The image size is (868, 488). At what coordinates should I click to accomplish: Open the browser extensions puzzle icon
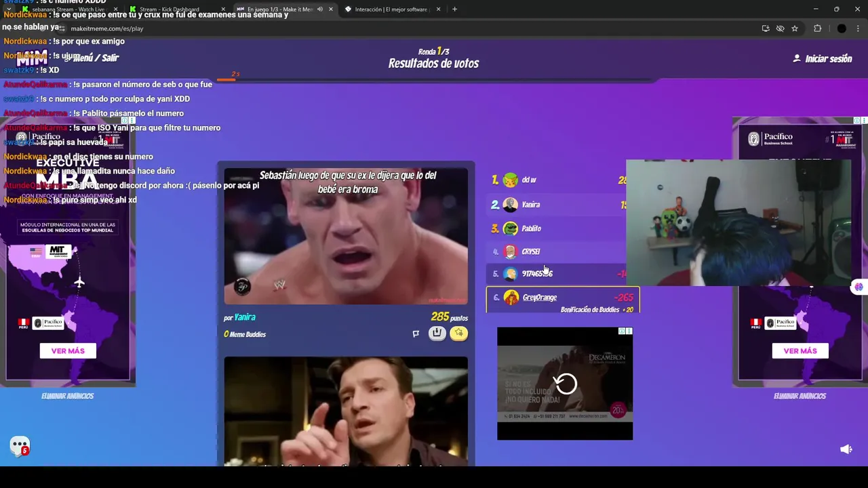(x=817, y=28)
